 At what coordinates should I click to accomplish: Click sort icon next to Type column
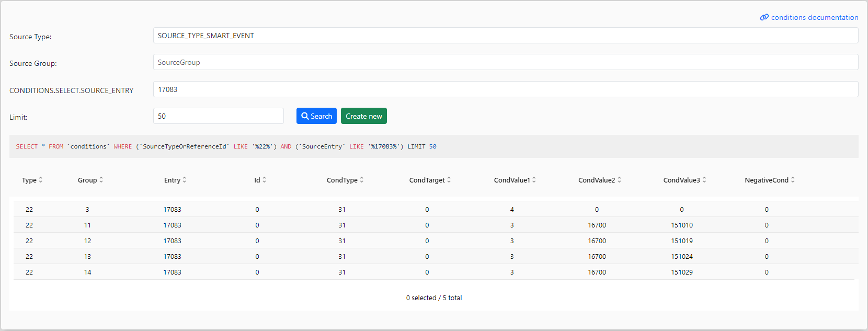click(41, 180)
